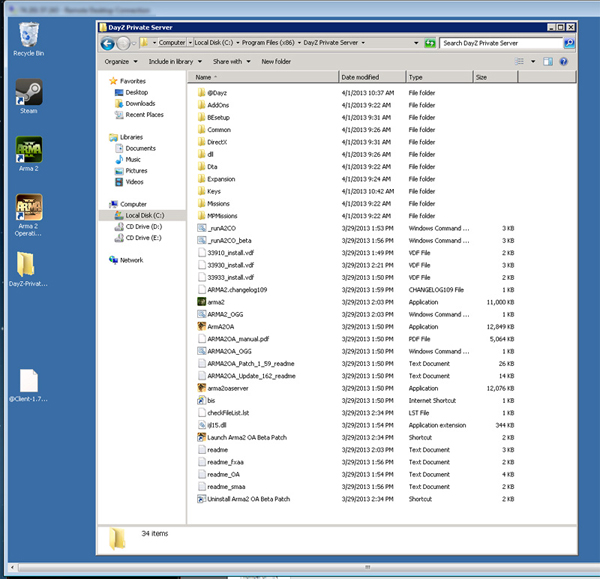This screenshot has width=600, height=579.
Task: Open Downloads under Favorites
Action: 140,103
